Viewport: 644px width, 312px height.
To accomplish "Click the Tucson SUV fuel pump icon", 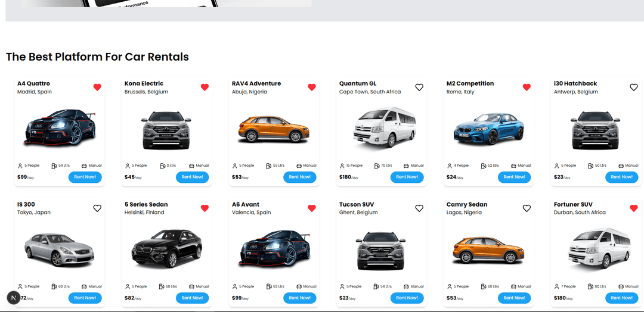I will click(x=377, y=286).
